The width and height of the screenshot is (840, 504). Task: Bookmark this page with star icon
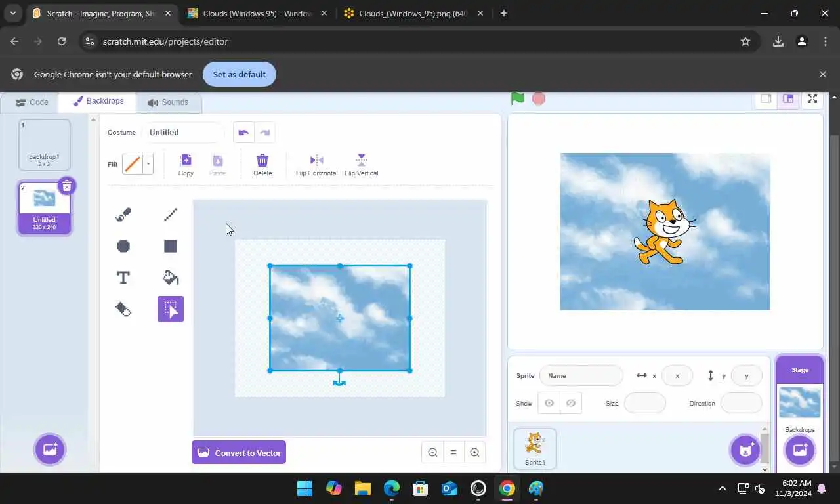point(745,41)
